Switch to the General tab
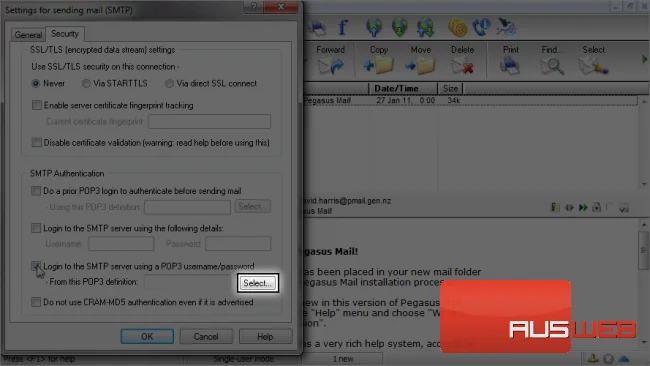Viewport: 650px width, 366px height. click(28, 35)
